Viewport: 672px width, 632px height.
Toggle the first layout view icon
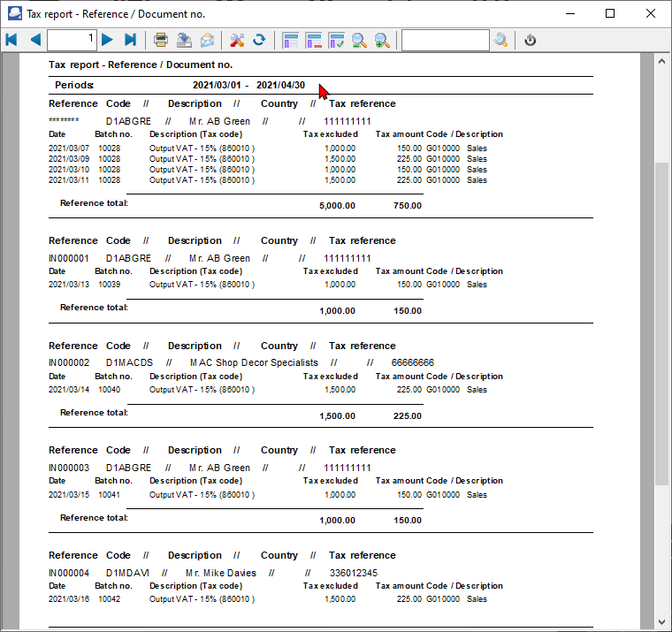291,40
